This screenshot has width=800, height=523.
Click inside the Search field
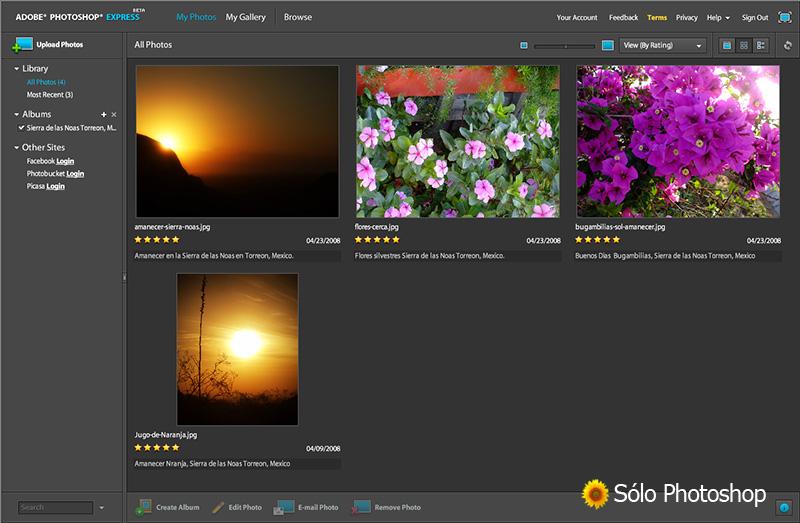point(56,507)
